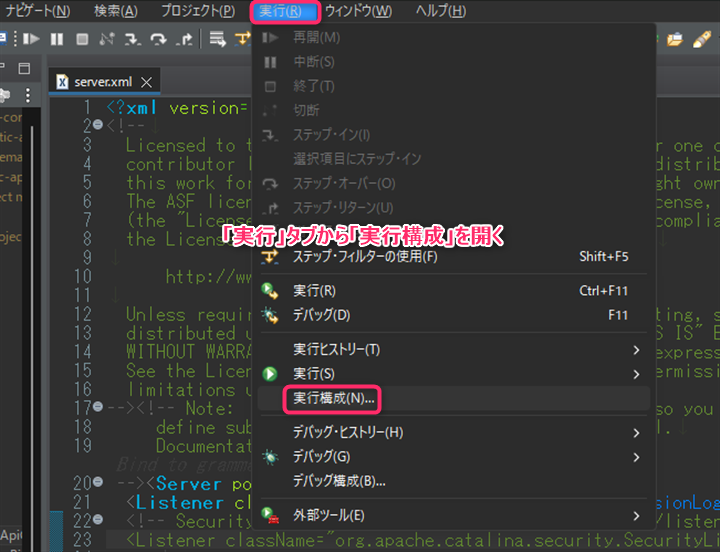Viewport: 720px width, 552px height.
Task: Click the maximize view icon in the left panel
Action: point(24,68)
